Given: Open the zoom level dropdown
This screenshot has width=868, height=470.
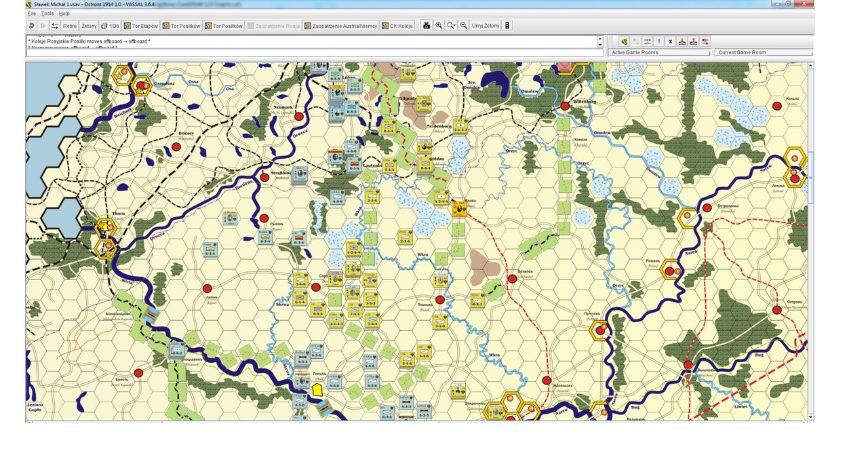Looking at the screenshot, I should pyautogui.click(x=451, y=26).
